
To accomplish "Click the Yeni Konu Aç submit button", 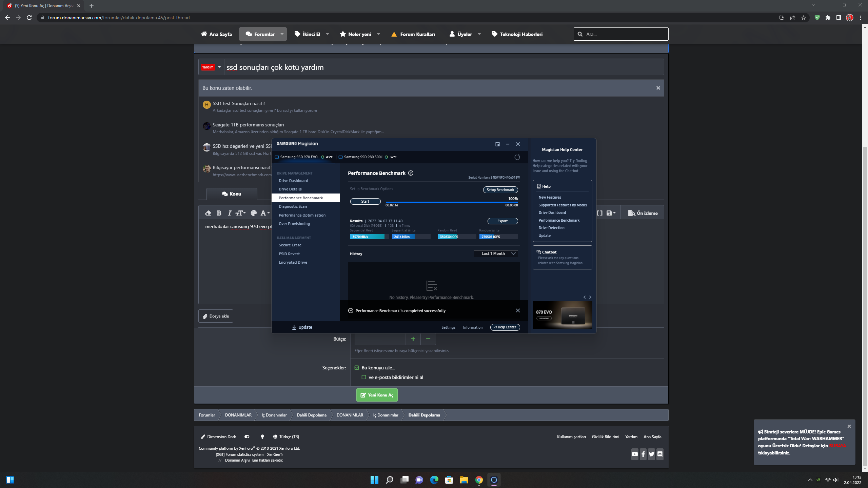I will coord(377,395).
